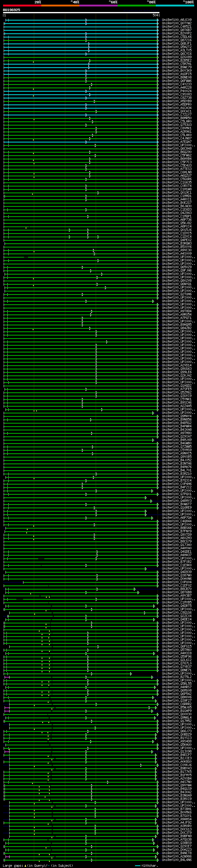Select the label UniRef100_A3M0R0
197x868 pixels.
coord(176,826)
